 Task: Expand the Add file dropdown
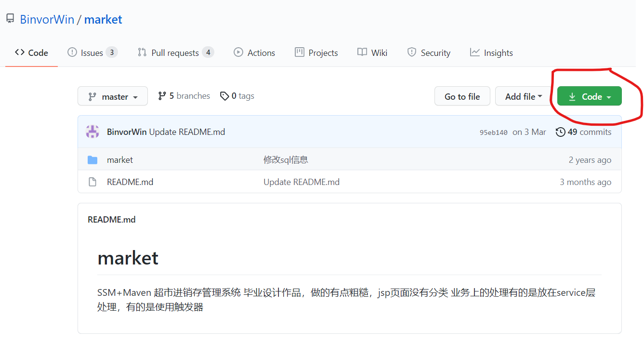[x=524, y=96]
